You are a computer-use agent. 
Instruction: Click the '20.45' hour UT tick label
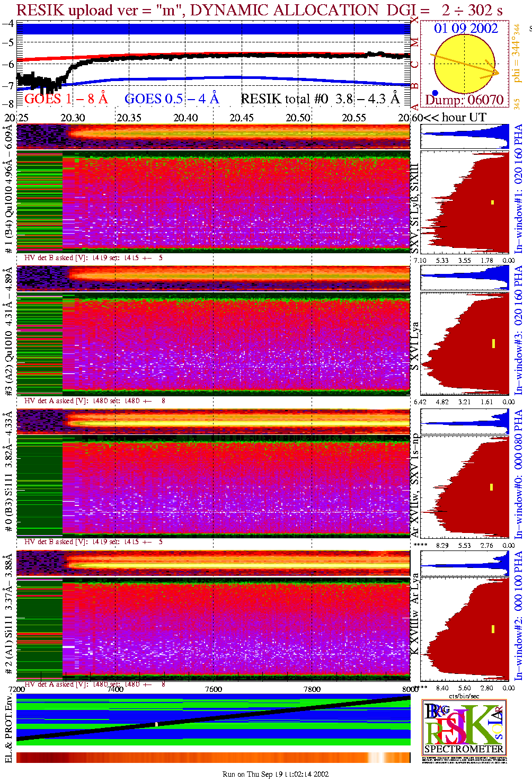[242, 118]
